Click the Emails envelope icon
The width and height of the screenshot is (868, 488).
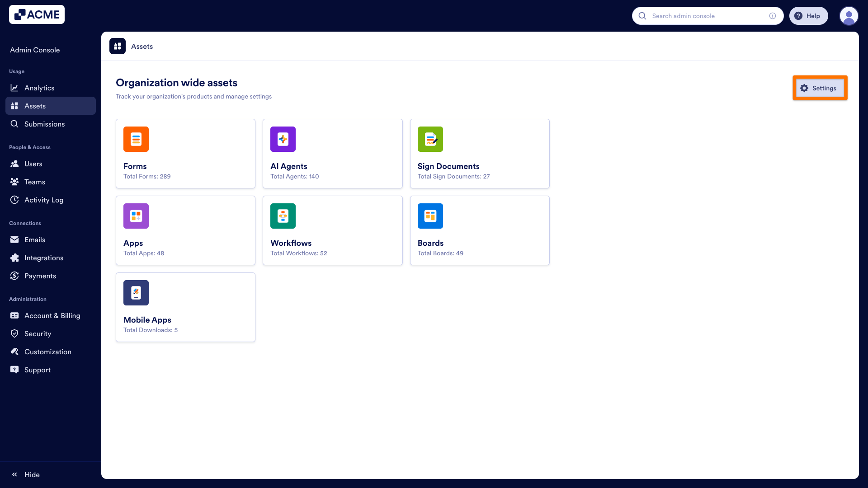click(x=15, y=239)
